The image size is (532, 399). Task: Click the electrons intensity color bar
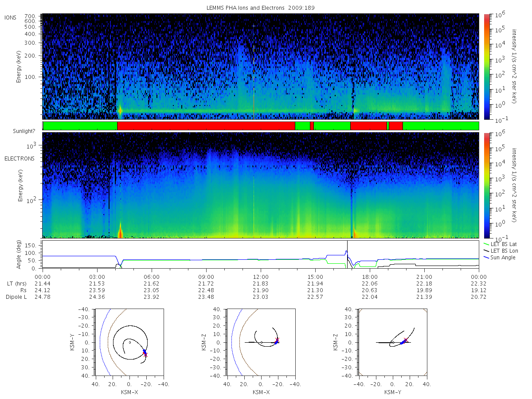(487, 185)
